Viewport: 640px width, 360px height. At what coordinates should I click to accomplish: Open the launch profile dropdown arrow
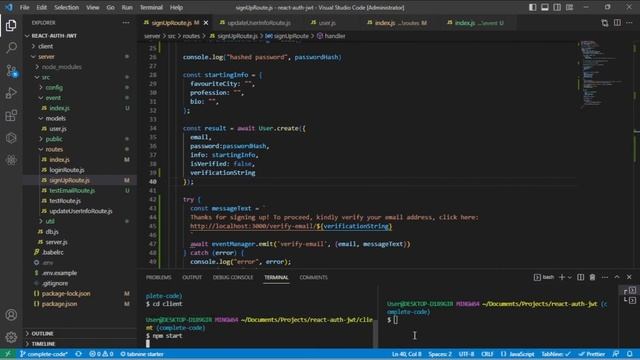click(x=570, y=277)
